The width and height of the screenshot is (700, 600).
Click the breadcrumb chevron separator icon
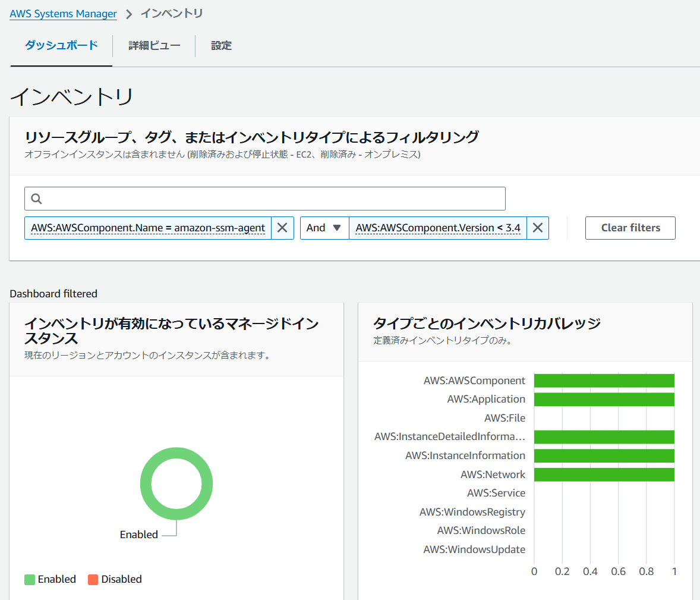[129, 14]
